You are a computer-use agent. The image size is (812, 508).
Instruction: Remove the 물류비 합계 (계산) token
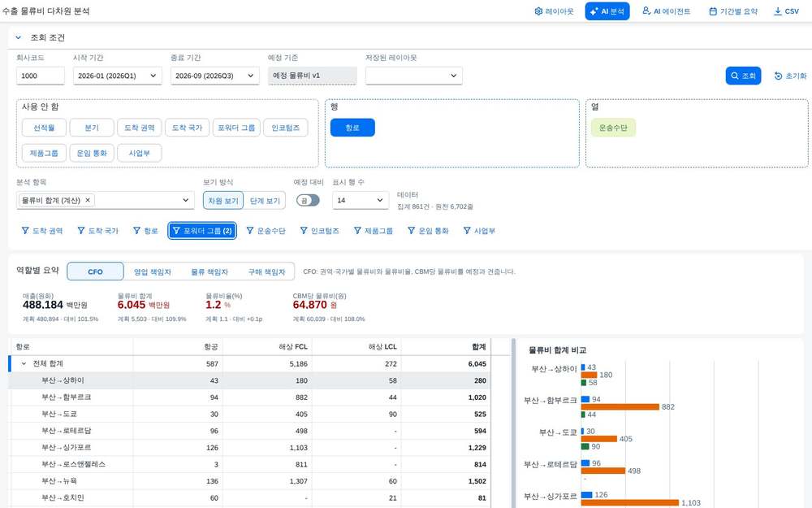pos(88,200)
